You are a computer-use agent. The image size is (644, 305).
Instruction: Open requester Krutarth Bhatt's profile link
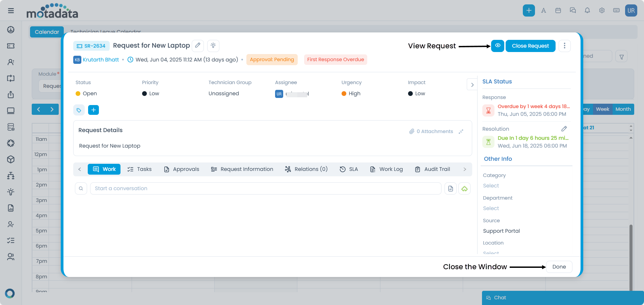tap(101, 60)
